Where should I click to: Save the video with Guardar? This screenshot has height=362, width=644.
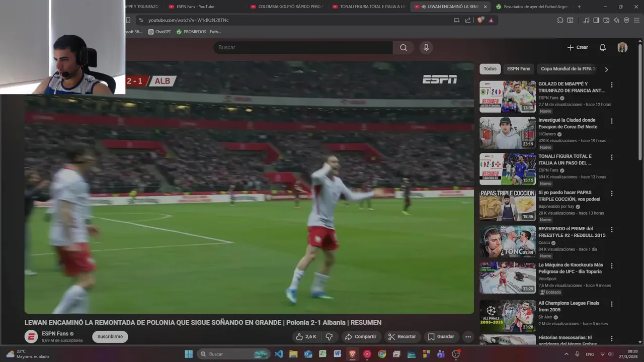[x=441, y=336]
